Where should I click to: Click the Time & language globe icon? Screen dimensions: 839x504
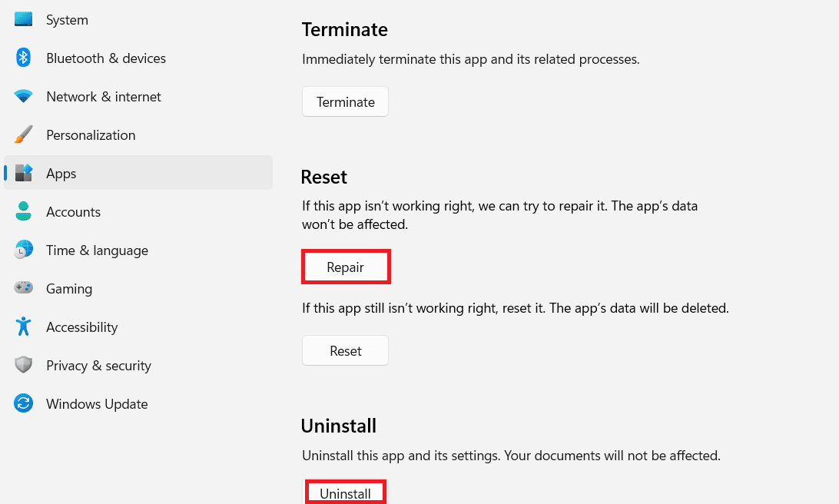pyautogui.click(x=23, y=250)
